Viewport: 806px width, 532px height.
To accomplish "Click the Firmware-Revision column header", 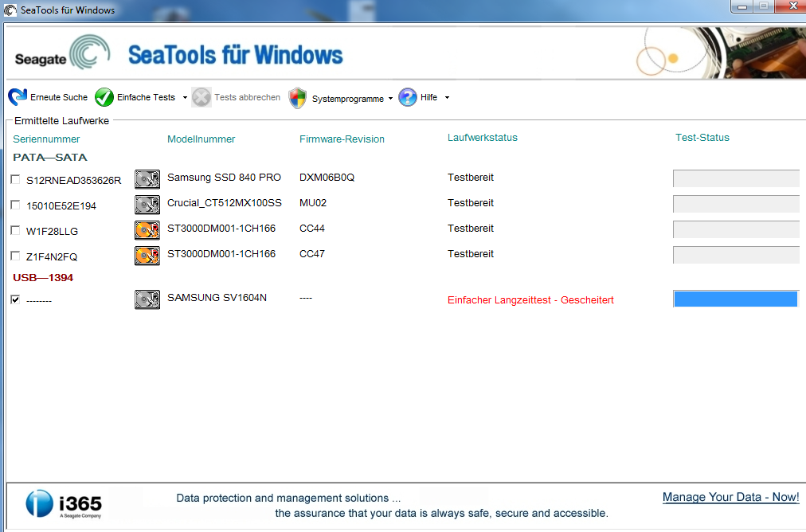I will tap(342, 139).
